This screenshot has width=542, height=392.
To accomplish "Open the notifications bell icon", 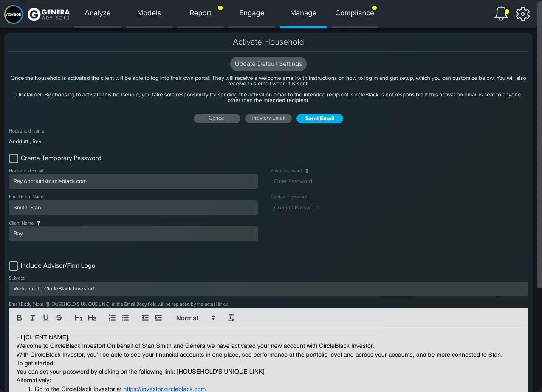I will [501, 14].
